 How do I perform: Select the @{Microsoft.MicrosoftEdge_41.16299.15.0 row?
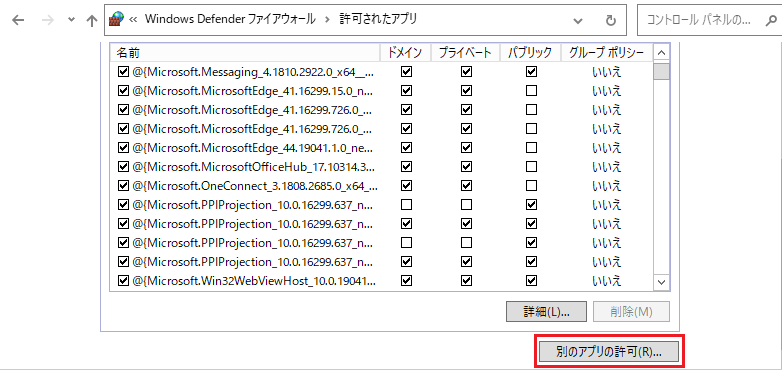381,91
